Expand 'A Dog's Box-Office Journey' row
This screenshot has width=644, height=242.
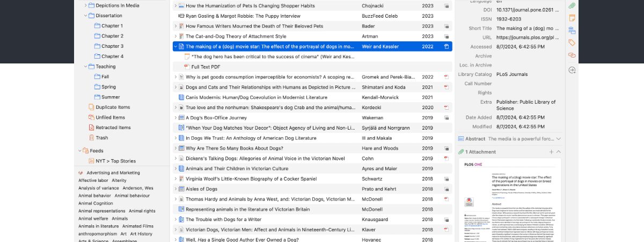(x=175, y=118)
